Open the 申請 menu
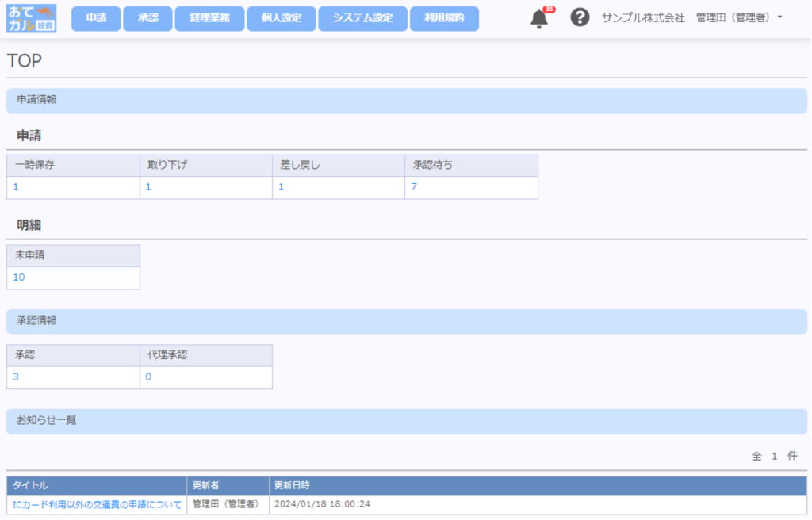 pyautogui.click(x=96, y=18)
